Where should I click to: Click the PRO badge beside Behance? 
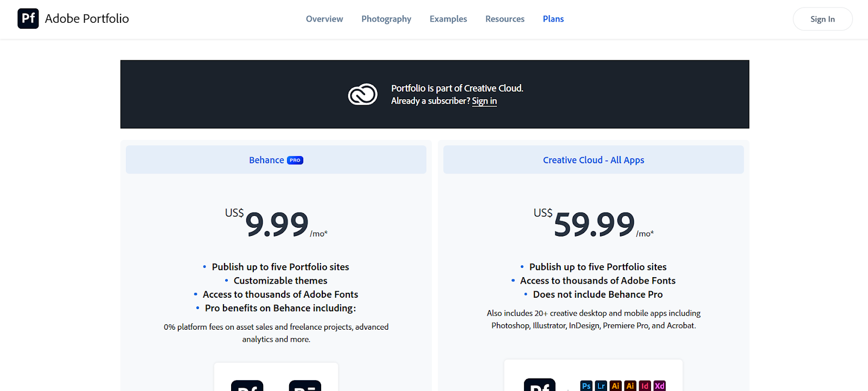295,161
